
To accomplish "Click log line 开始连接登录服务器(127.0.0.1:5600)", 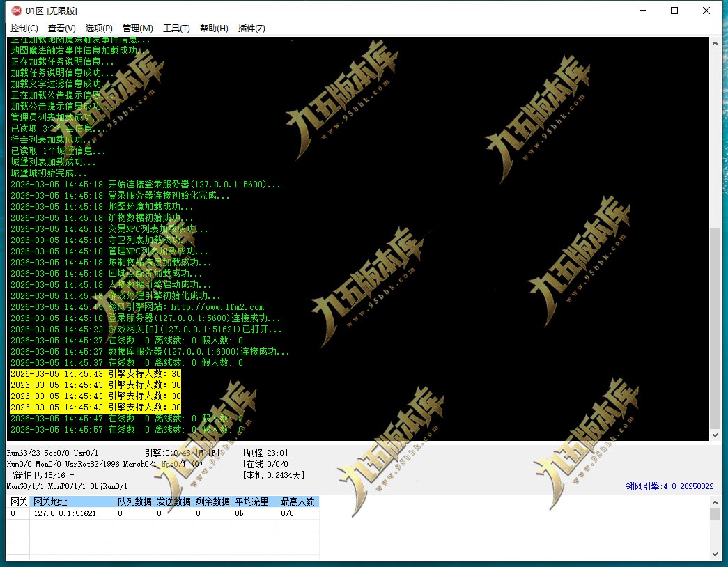I will pos(146,185).
